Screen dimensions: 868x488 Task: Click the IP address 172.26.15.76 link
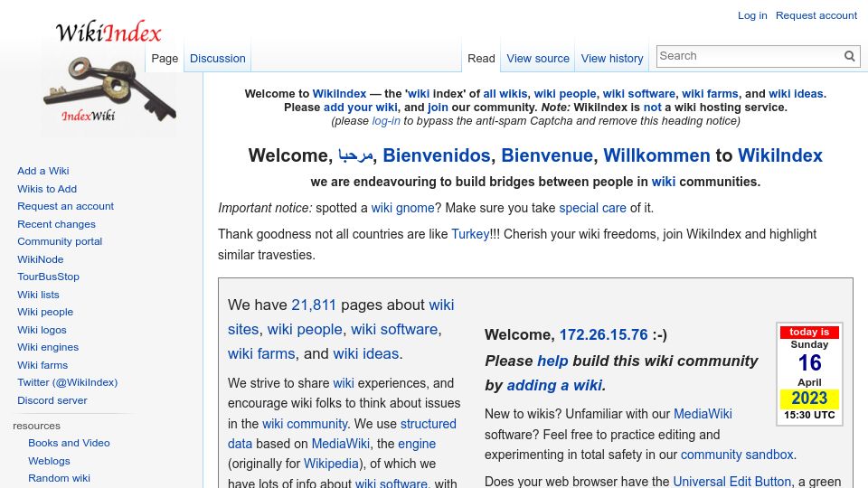pyautogui.click(x=603, y=334)
